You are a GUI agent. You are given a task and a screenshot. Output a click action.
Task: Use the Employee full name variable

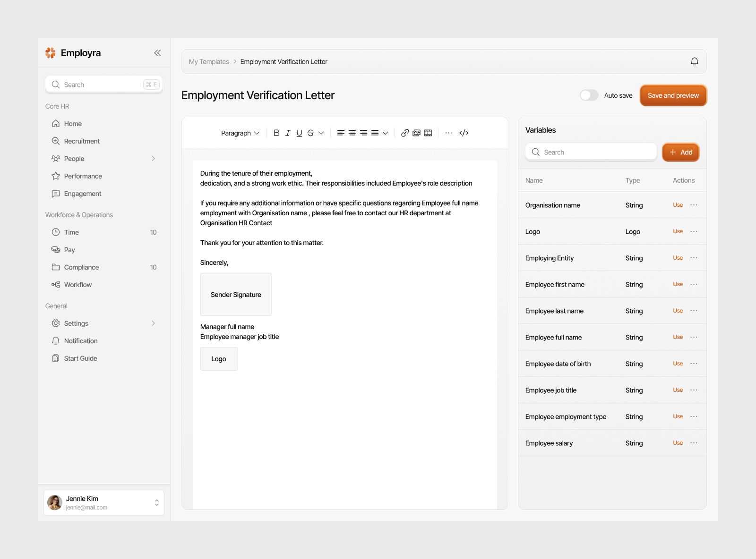tap(678, 337)
